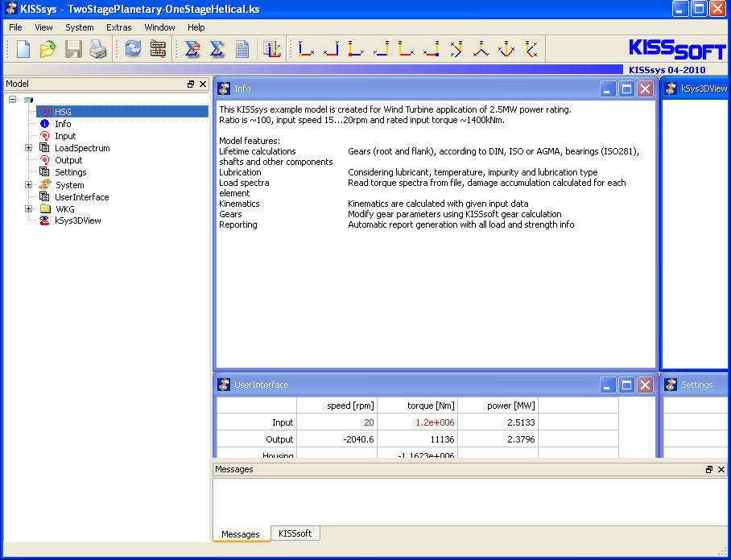This screenshot has height=560, width=731.
Task: Click the Output speed cell -2040.6
Action: (x=337, y=439)
